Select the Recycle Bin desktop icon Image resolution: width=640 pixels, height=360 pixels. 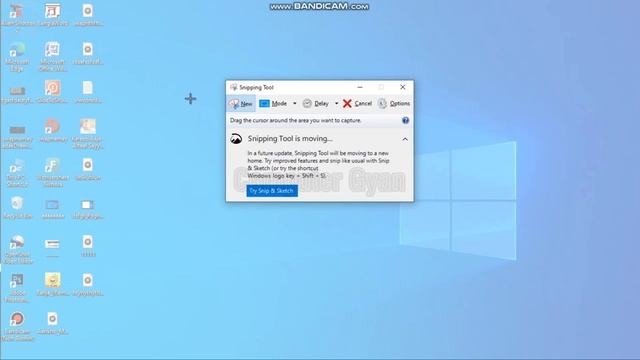coord(17,207)
